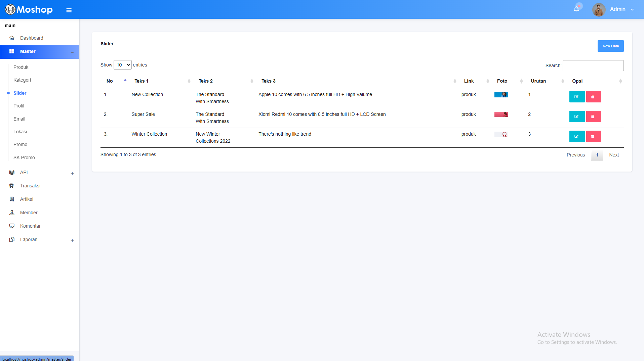Delete the Super Sale slider row
The image size is (644, 361).
pos(593,117)
